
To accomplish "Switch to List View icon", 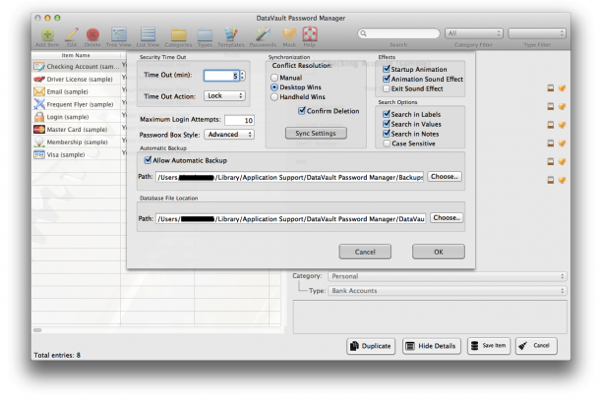I will 148,35.
